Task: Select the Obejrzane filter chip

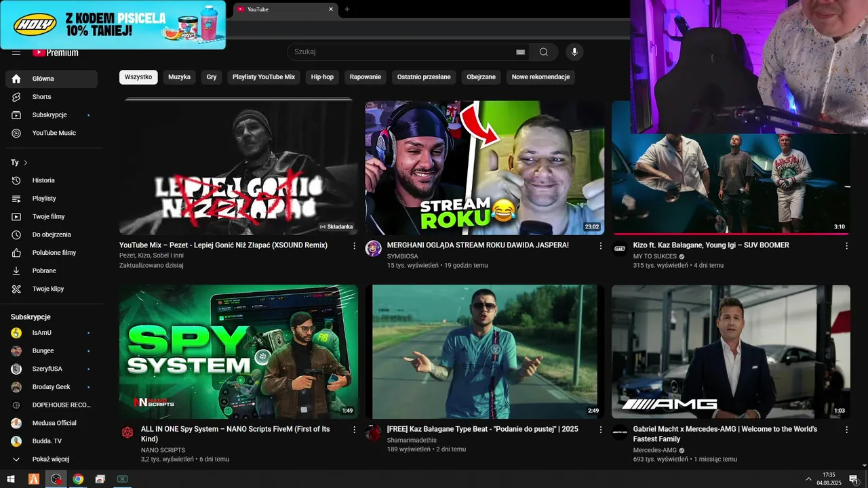Action: coord(481,77)
